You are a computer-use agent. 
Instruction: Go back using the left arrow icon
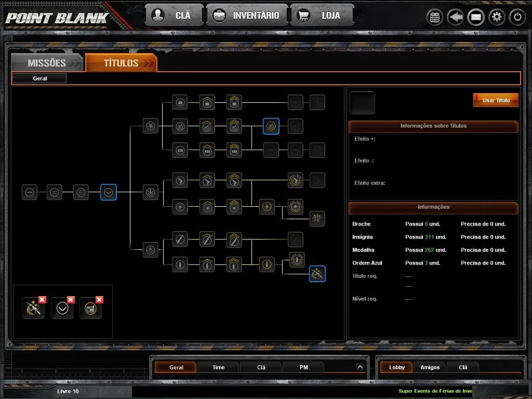(x=455, y=17)
